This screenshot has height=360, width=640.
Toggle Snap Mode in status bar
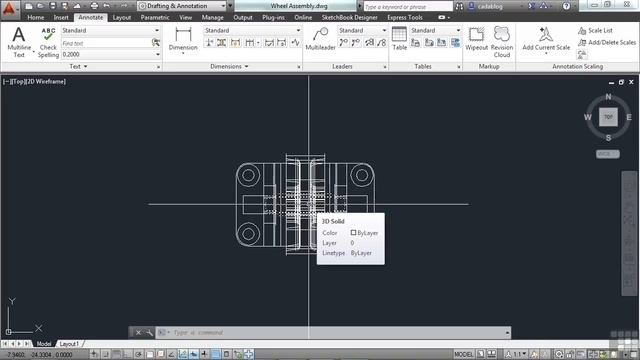(105, 354)
